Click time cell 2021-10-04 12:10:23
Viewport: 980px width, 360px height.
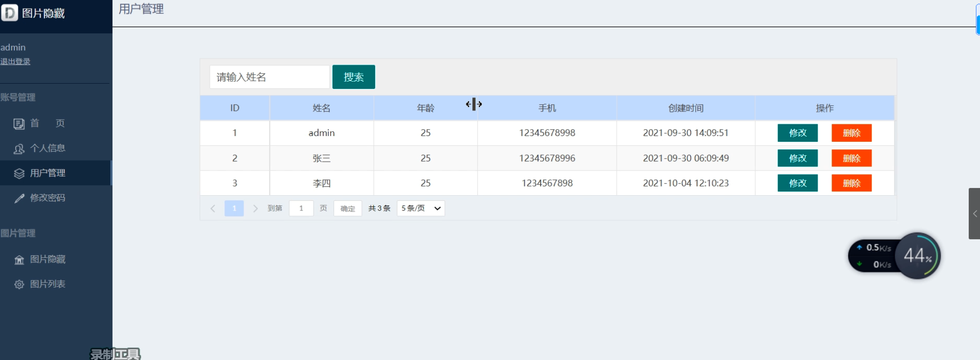[x=686, y=183]
